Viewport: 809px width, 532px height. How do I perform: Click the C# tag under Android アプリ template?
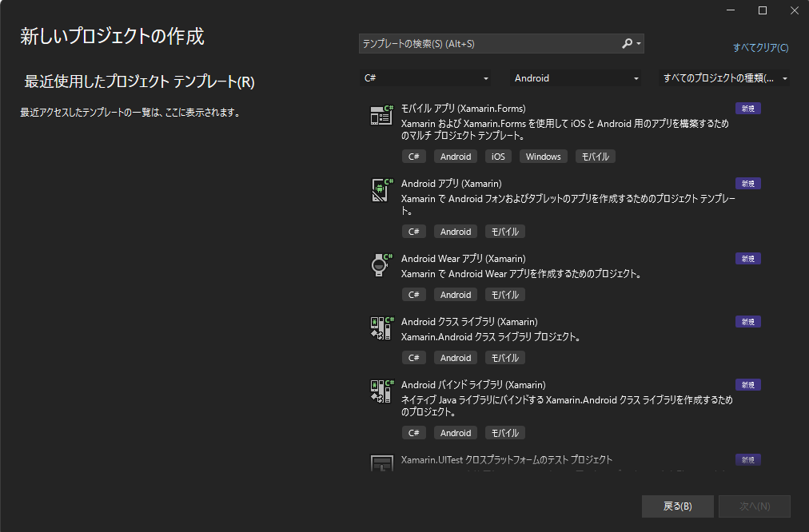coord(414,232)
